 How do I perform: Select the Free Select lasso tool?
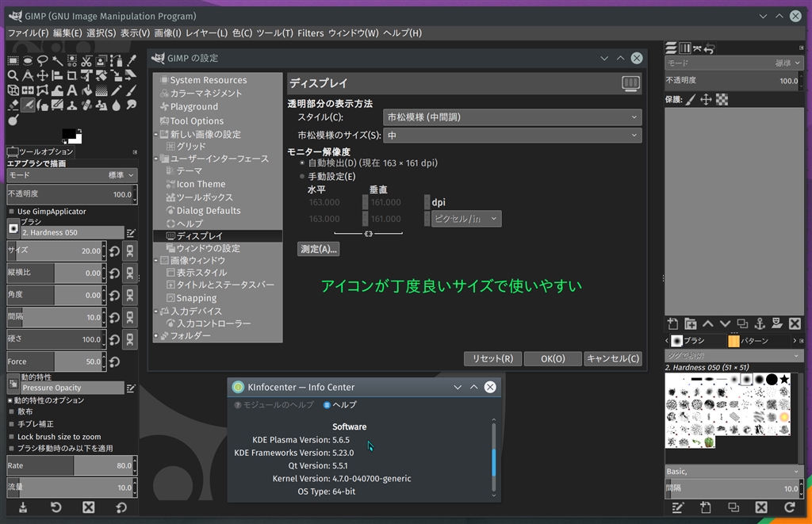click(x=43, y=60)
